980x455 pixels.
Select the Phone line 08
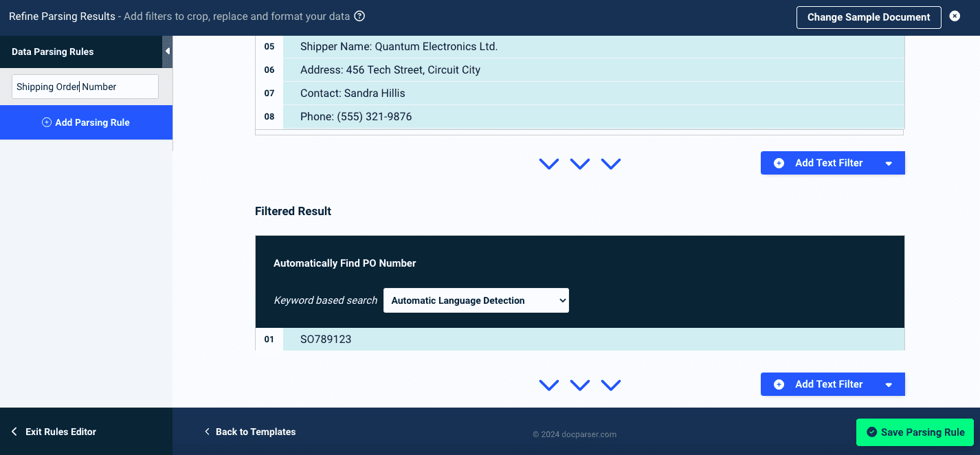[x=356, y=117]
